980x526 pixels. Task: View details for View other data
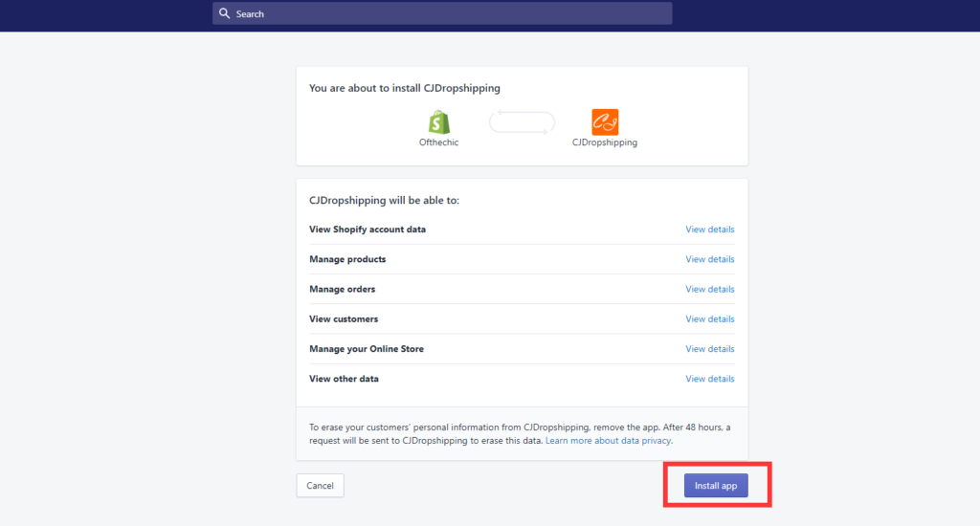(709, 379)
